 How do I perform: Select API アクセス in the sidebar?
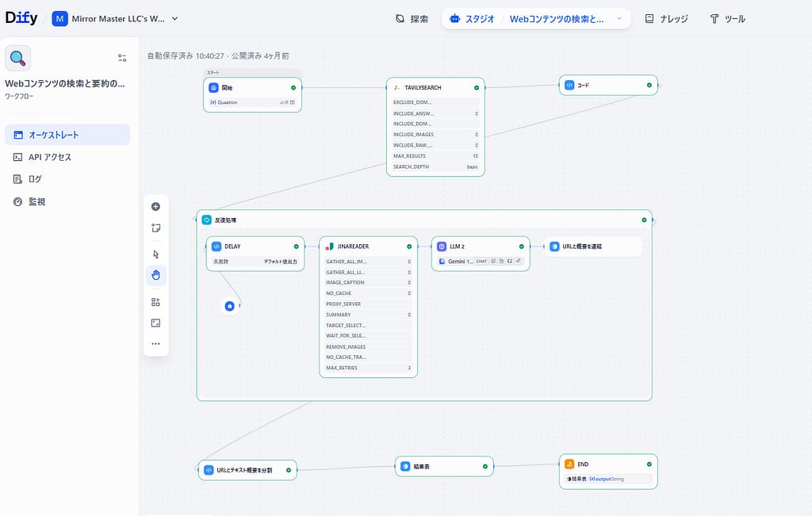[50, 157]
